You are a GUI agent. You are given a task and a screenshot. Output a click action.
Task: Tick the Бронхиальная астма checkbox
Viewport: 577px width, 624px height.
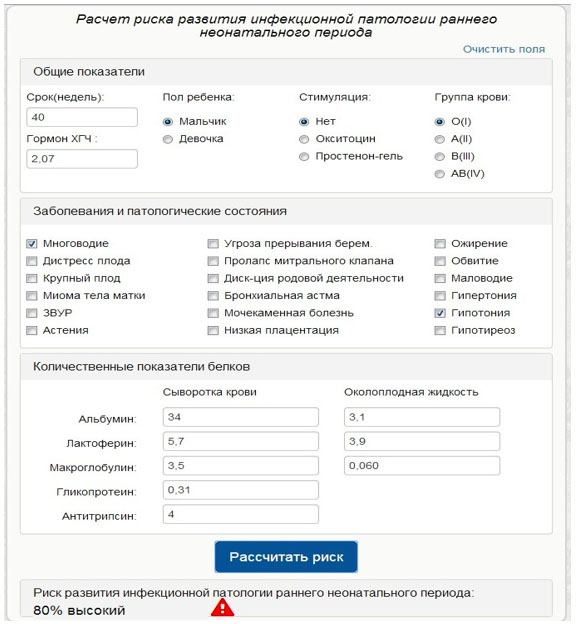point(213,296)
